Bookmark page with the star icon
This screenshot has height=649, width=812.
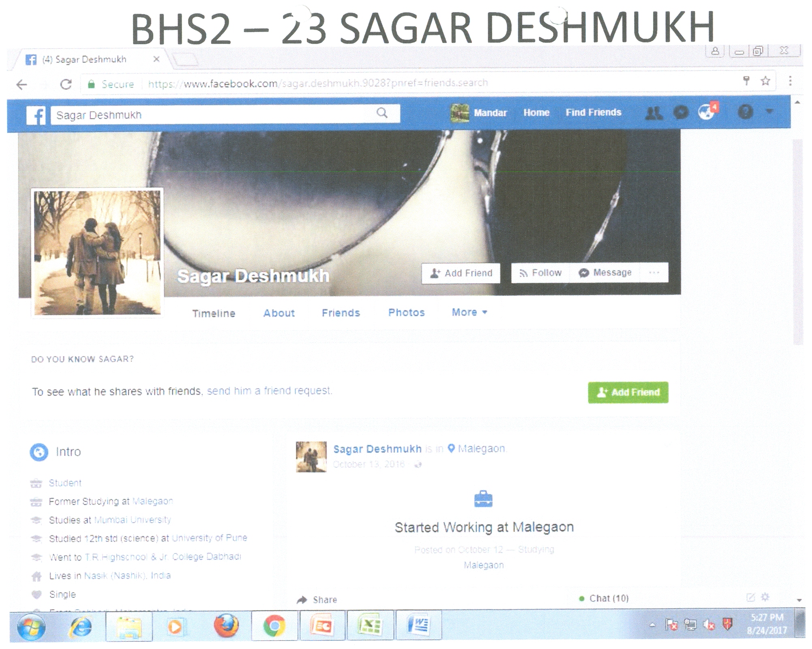pyautogui.click(x=765, y=81)
